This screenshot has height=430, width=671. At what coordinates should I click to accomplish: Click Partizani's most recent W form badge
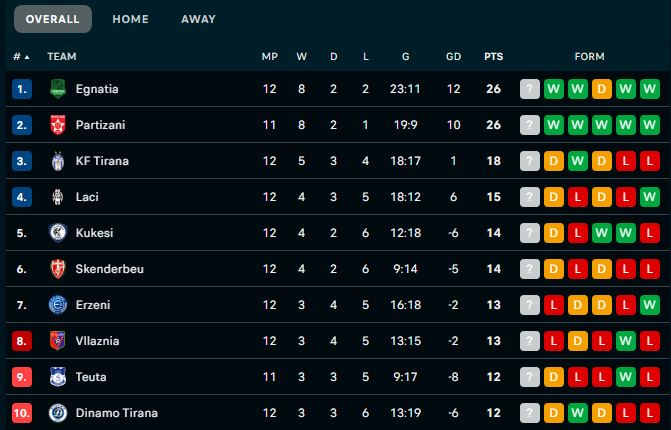pyautogui.click(x=650, y=125)
